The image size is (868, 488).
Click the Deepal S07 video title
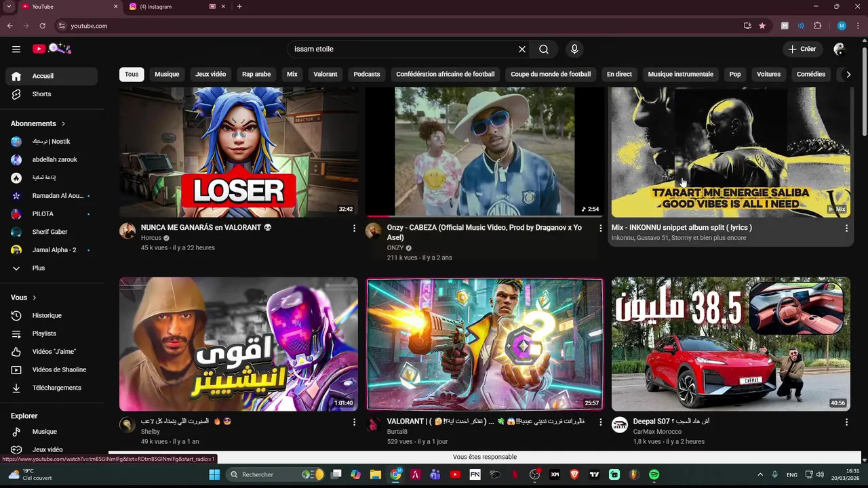(x=671, y=422)
